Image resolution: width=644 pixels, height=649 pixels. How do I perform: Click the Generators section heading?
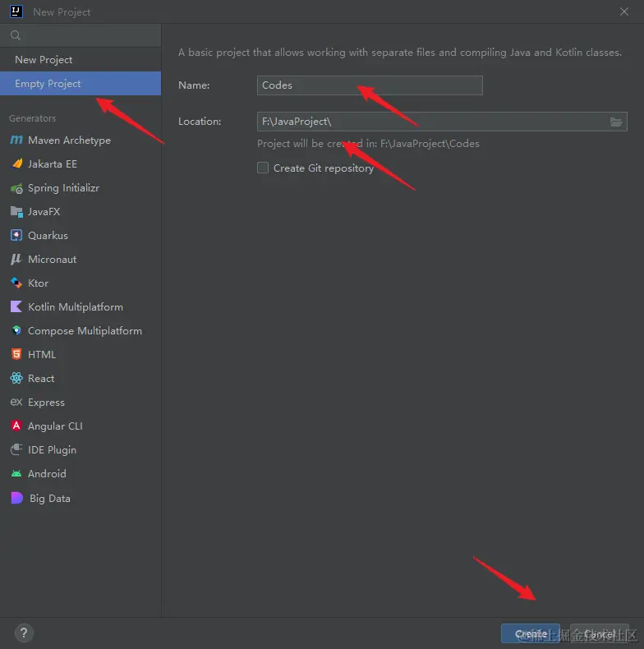[32, 118]
